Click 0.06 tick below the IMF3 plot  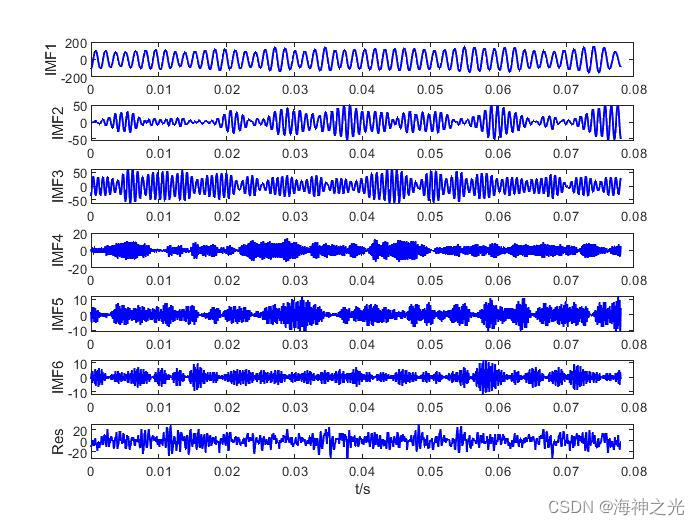(x=498, y=217)
